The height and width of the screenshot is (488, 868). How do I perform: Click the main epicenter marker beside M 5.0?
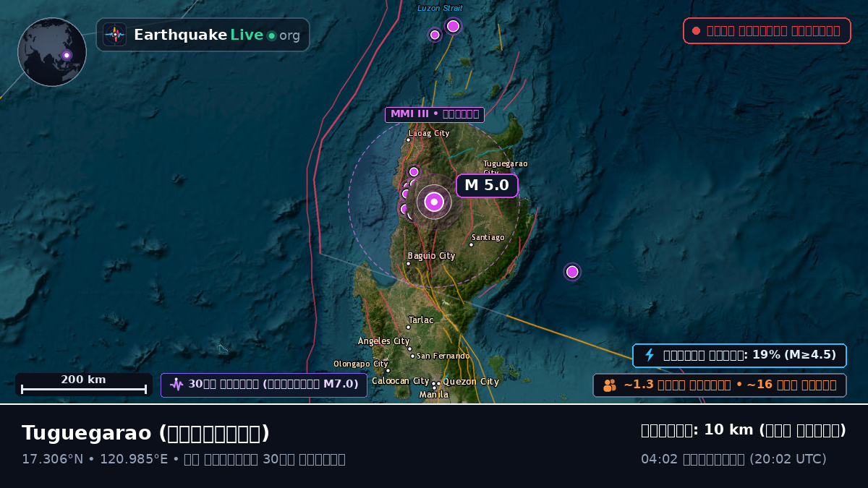pos(434,202)
